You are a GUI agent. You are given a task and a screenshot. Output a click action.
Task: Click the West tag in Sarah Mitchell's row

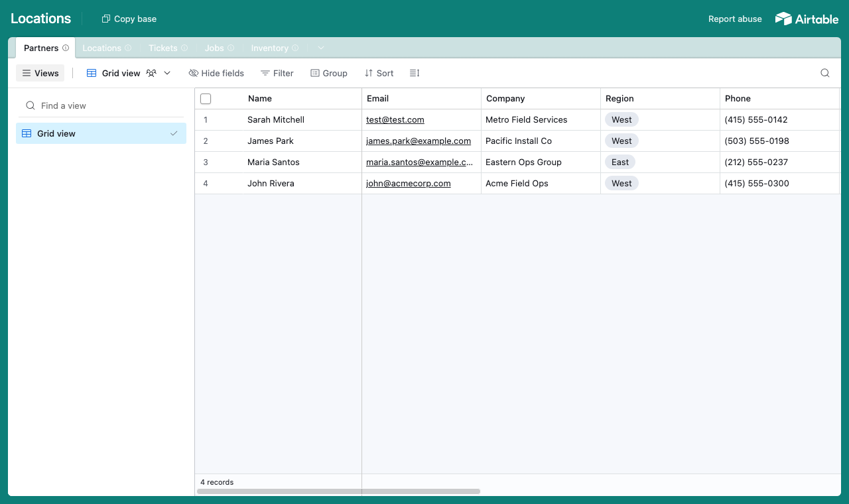coord(621,119)
